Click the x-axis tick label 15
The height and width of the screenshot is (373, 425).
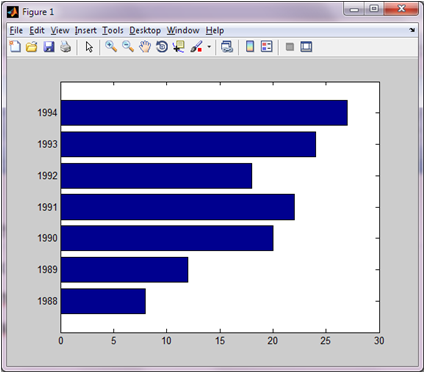point(220,341)
